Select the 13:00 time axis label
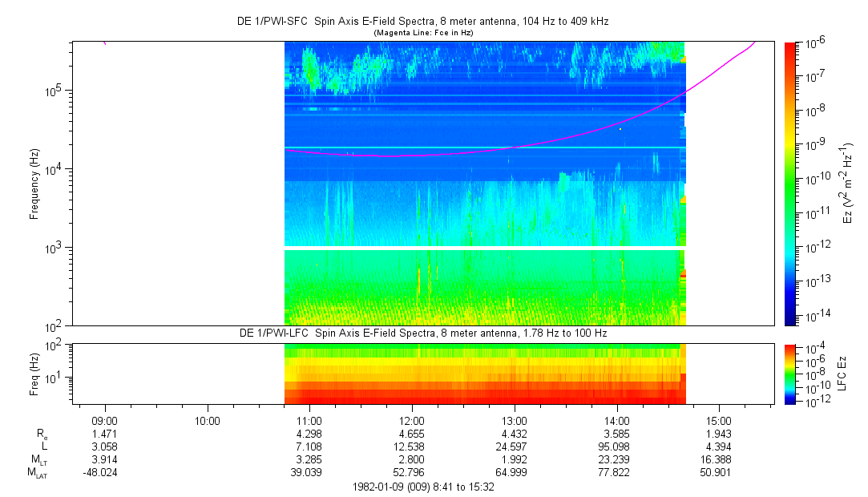Viewport: 868px width, 497px height. 514,421
